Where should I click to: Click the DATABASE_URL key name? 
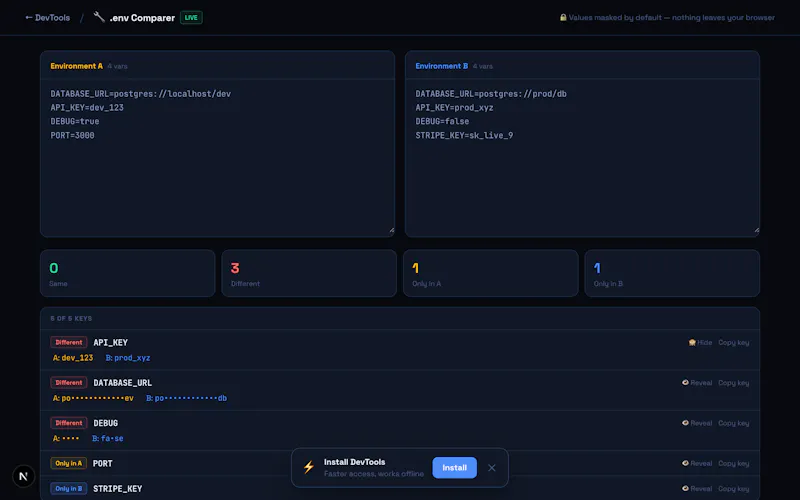122,383
